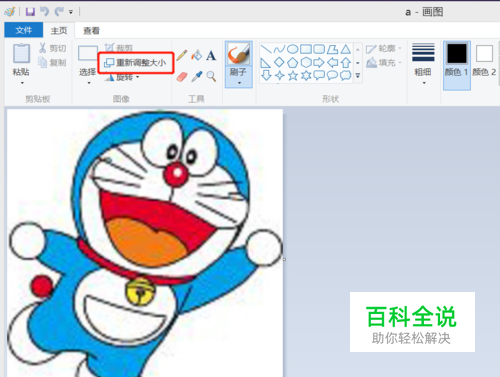Select the five-point star shape
The width and height of the screenshot is (500, 377).
pos(293,76)
